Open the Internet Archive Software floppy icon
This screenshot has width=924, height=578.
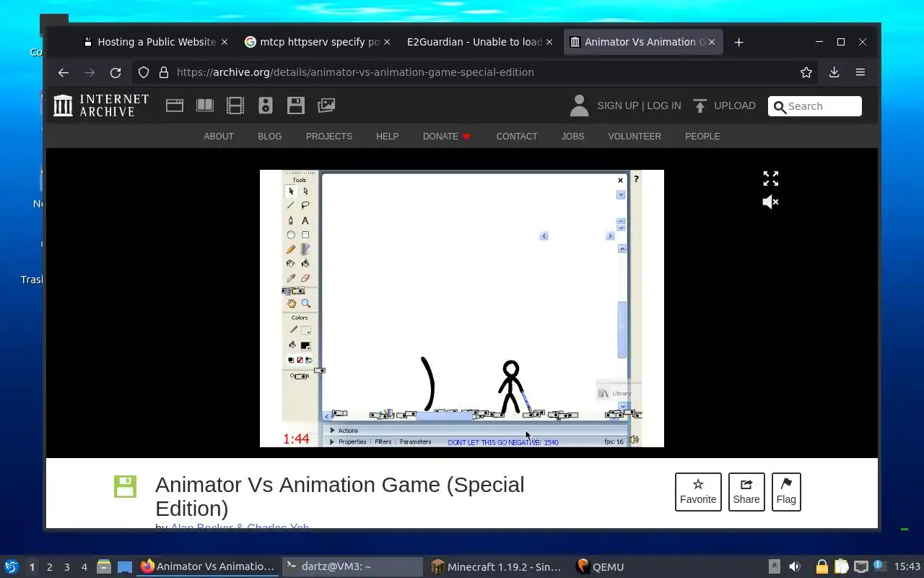pos(296,105)
